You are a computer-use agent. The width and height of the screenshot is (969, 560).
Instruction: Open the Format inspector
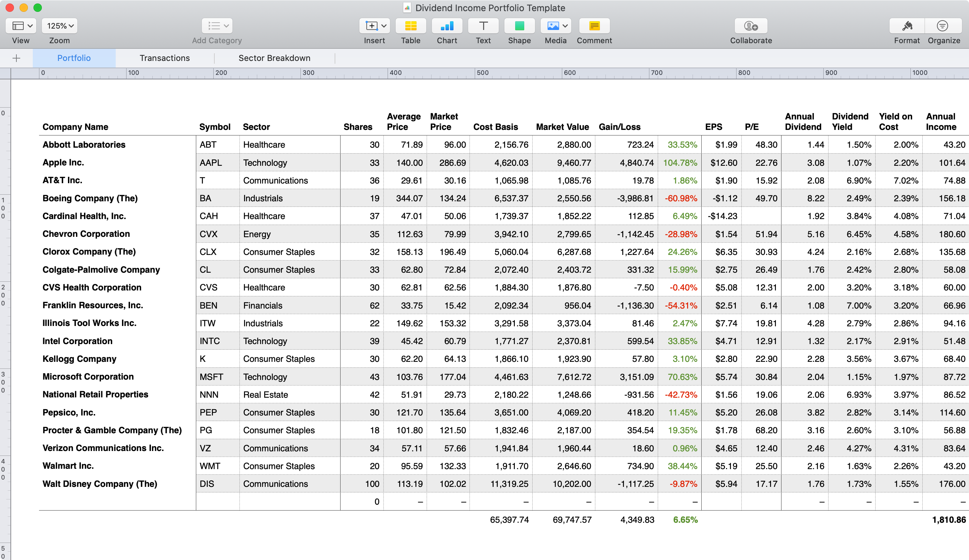click(x=907, y=26)
